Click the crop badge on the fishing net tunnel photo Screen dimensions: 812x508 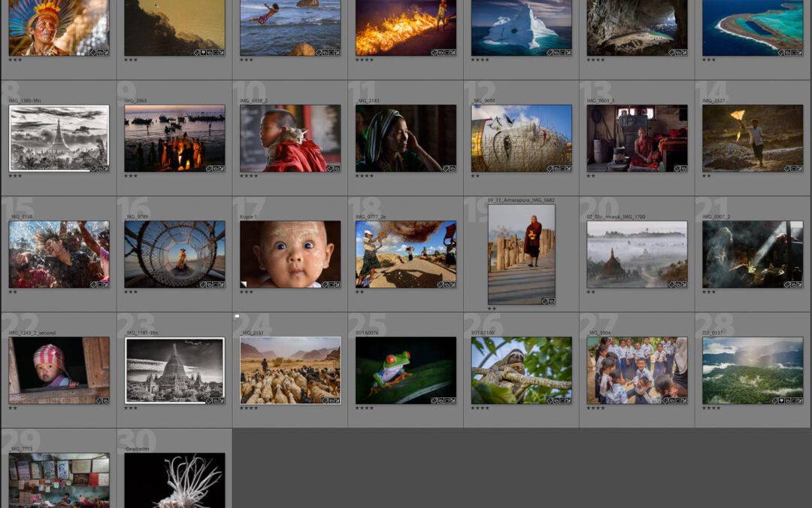[x=215, y=284]
